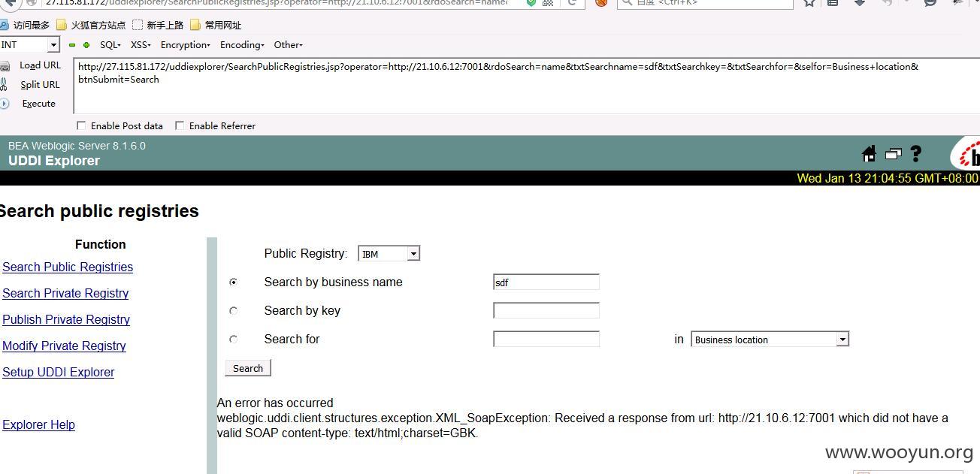Open the Search Public Registries link

click(68, 267)
